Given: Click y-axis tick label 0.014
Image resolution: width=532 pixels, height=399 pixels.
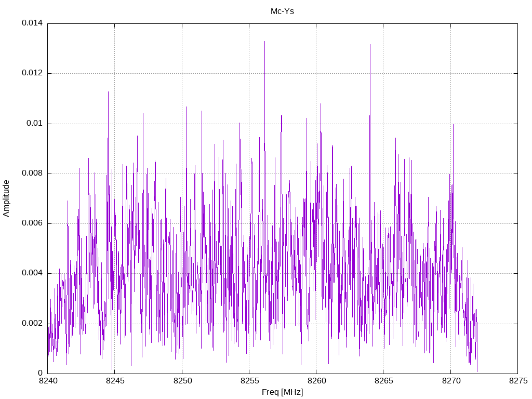Looking at the screenshot, I should 32,23.
